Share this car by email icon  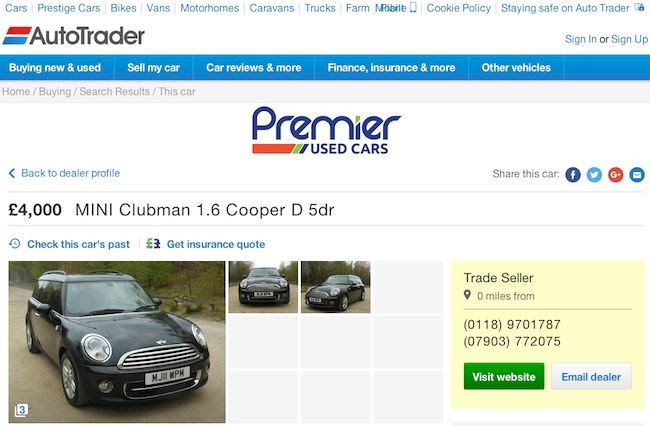pos(637,174)
